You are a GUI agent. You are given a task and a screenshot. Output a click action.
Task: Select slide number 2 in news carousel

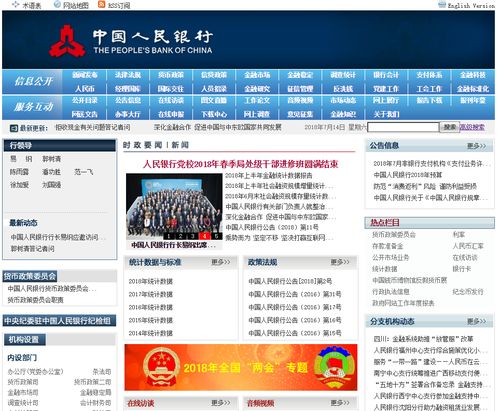pos(181,236)
